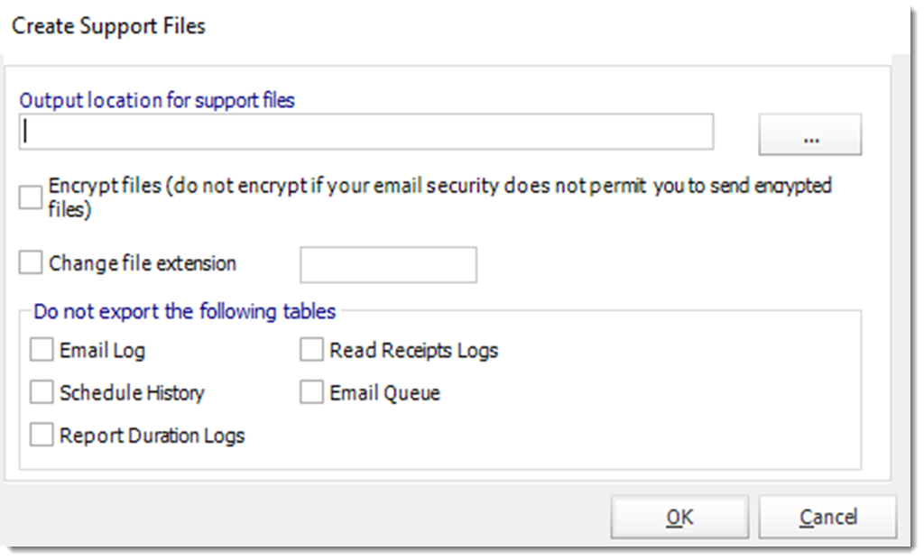Click the 'Change file extension' label text
Viewport: 924px width, 560px height.
142,262
